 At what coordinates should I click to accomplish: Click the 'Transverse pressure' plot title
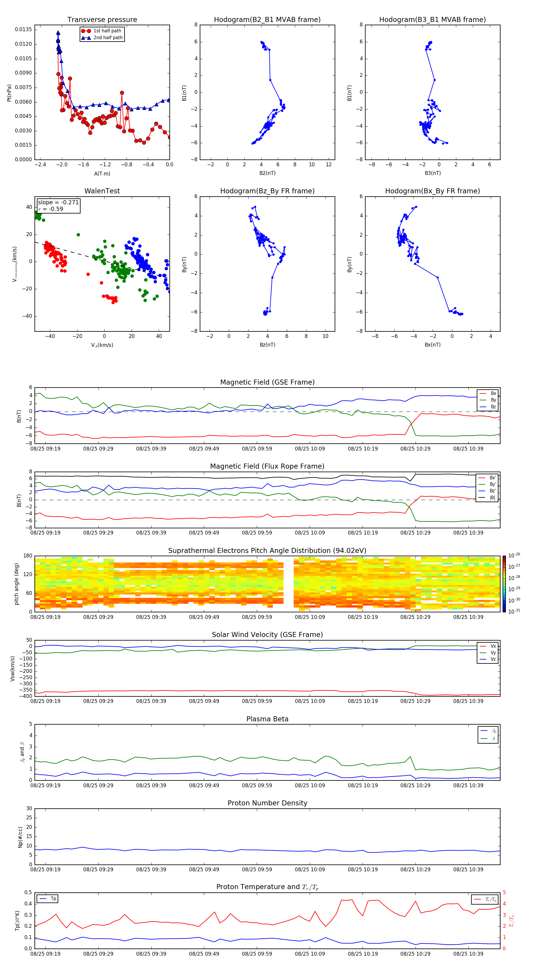102,19
